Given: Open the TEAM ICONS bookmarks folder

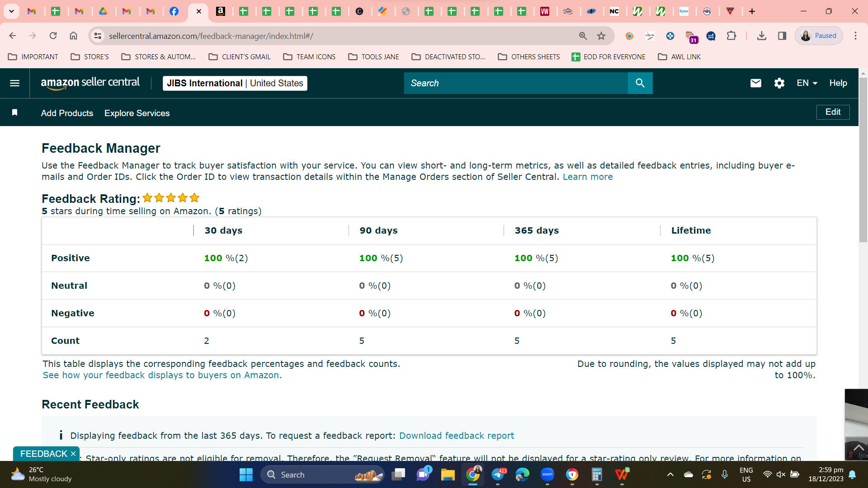Looking at the screenshot, I should pos(310,56).
